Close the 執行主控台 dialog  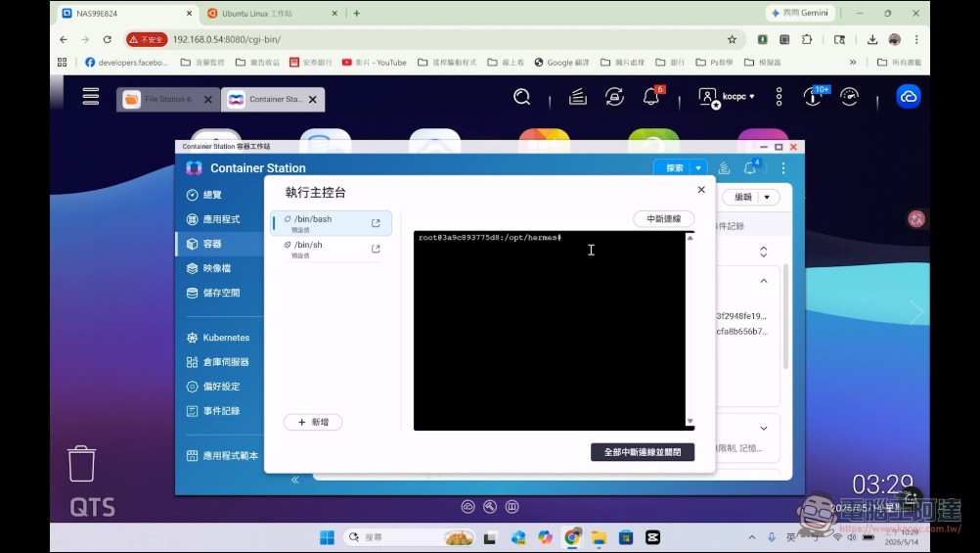pyautogui.click(x=701, y=190)
